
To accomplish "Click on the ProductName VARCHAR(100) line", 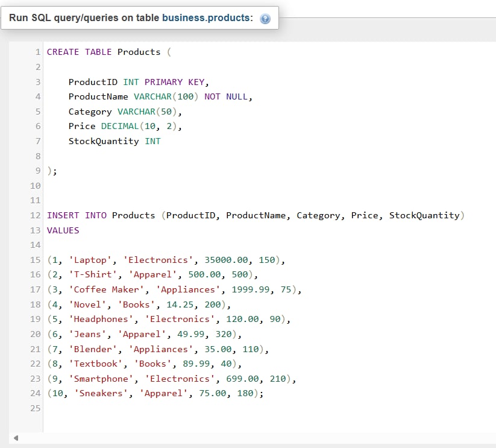I will coord(160,96).
